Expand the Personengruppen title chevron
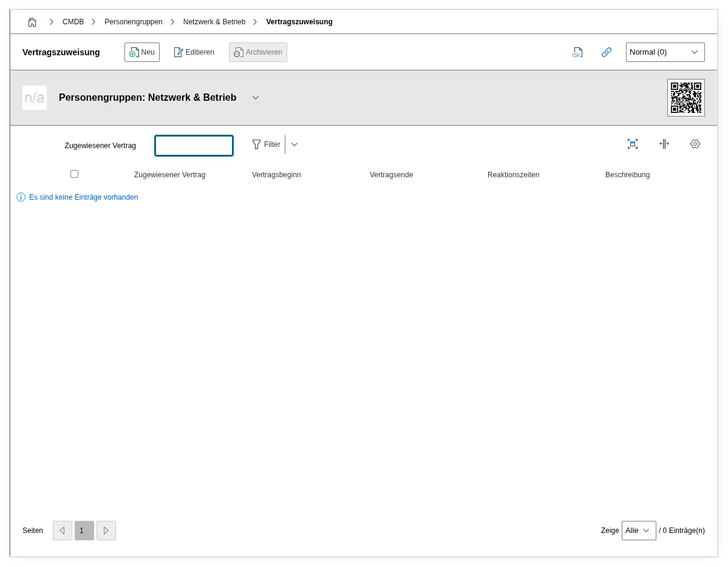The image size is (728, 567). (x=256, y=98)
